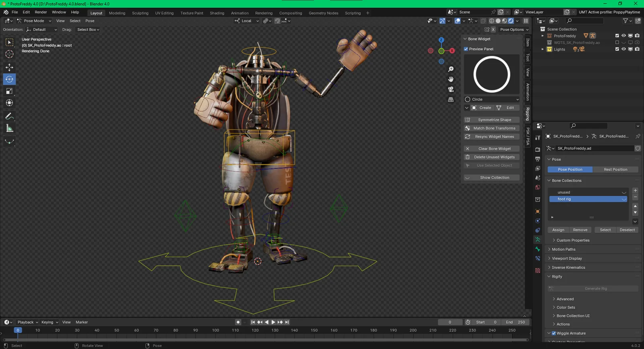Click the pan view hand icon
This screenshot has width=644, height=349.
[x=451, y=79]
